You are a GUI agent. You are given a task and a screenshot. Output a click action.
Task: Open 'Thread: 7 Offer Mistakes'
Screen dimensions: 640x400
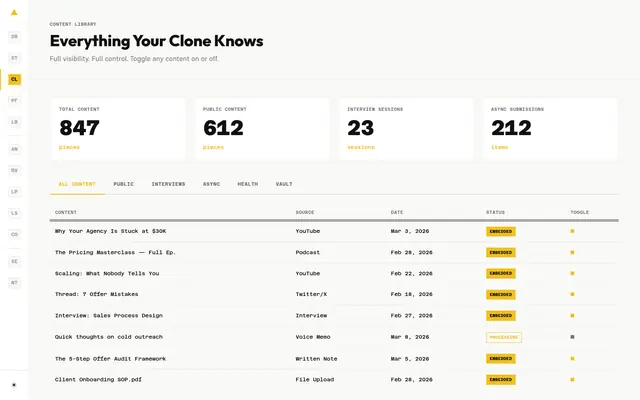click(x=96, y=294)
